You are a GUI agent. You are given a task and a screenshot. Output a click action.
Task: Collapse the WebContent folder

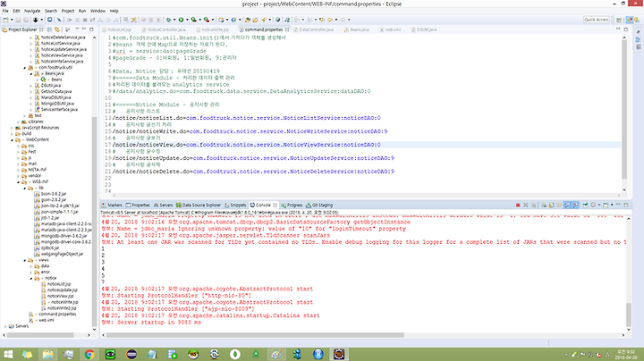click(x=12, y=140)
